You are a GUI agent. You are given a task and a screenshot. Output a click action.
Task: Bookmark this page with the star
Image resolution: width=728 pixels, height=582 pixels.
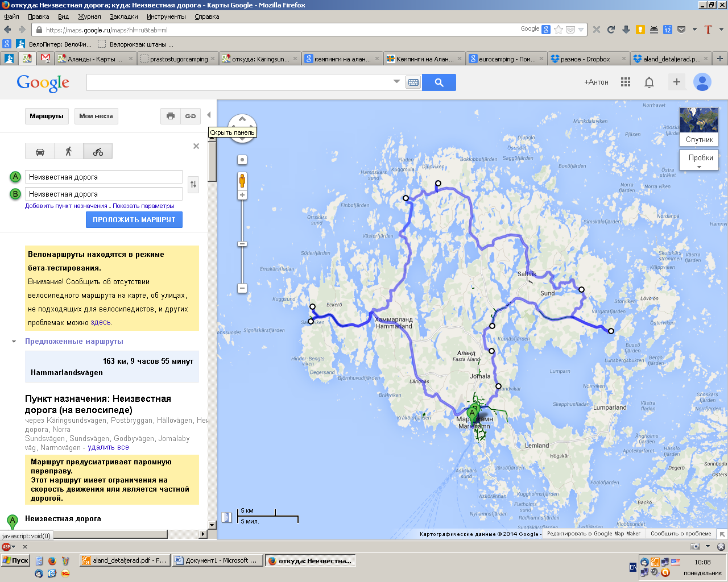559,30
